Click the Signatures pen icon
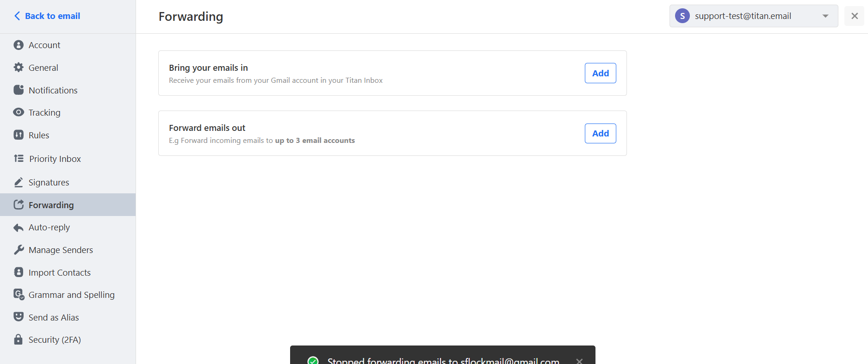 [x=19, y=182]
